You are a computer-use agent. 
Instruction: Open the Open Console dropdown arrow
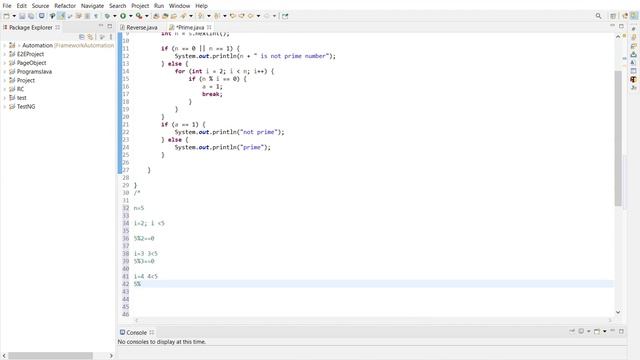click(604, 331)
